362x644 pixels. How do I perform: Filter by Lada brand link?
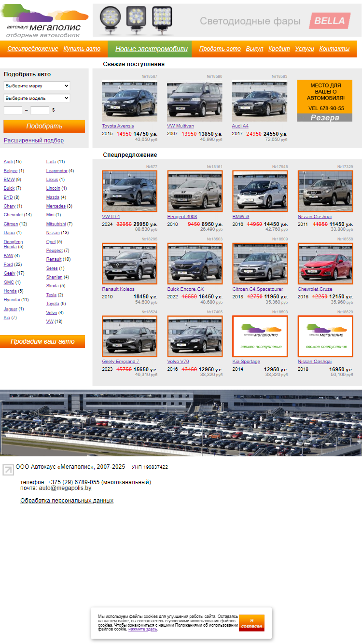51,162
